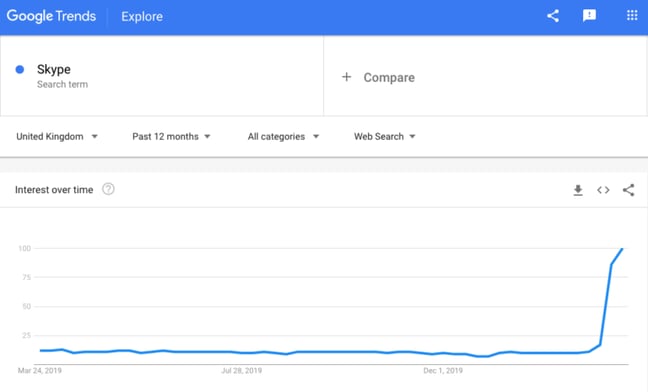Click the Dec 1, 2019 point on the trend line

pos(443,354)
